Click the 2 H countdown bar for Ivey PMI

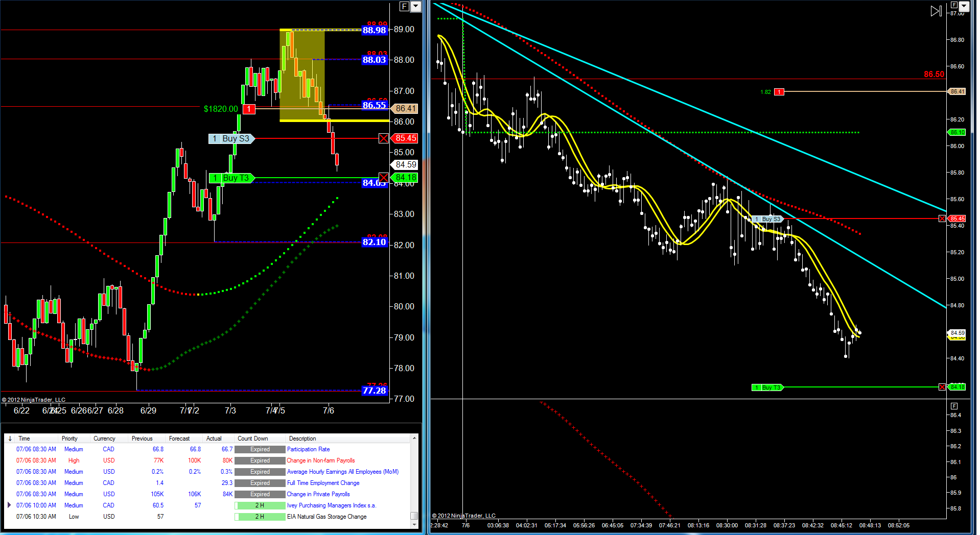click(x=260, y=505)
